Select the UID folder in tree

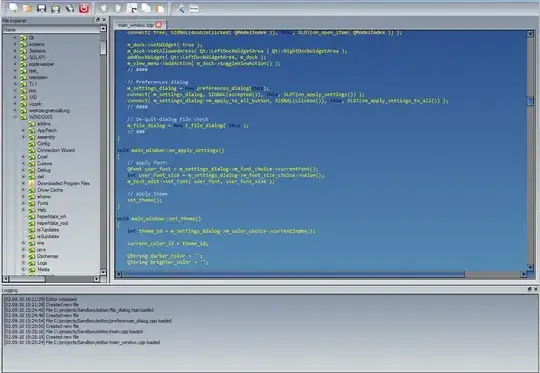(33, 97)
